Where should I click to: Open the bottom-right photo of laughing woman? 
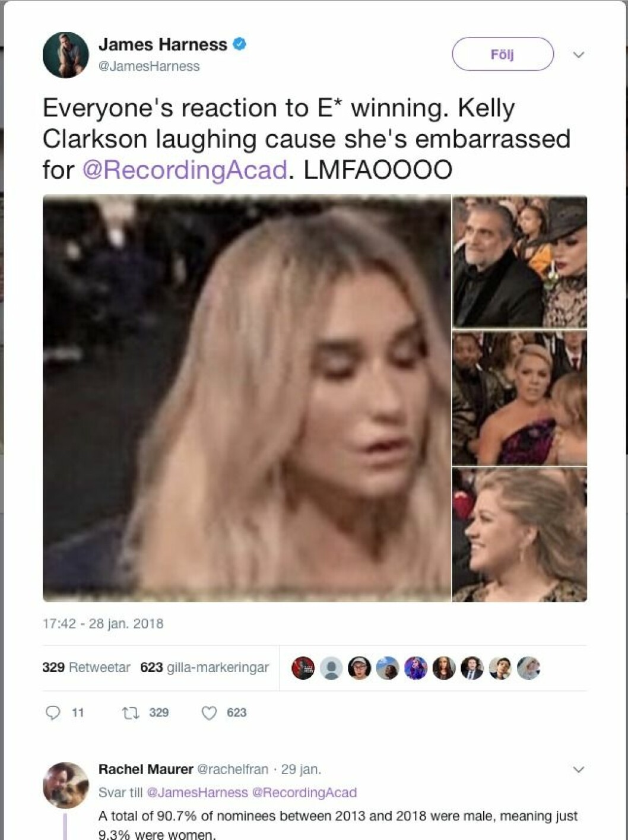tap(519, 535)
